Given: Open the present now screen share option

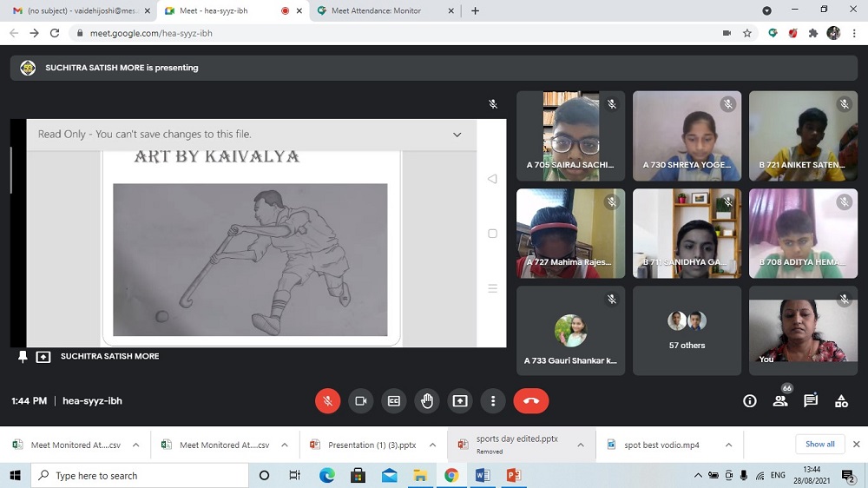Looking at the screenshot, I should pyautogui.click(x=460, y=400).
